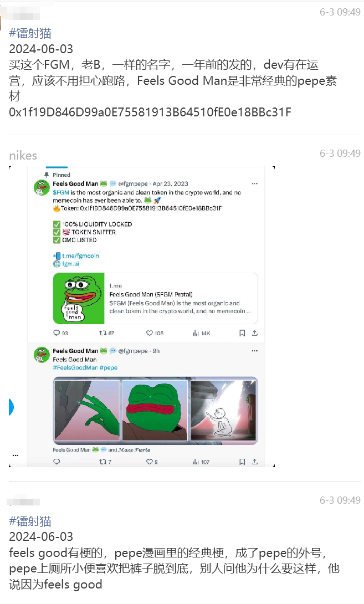Image resolution: width=364 pixels, height=604 pixels.
Task: Bookmark the pinned Feels Good Man tweet
Action: [242, 333]
